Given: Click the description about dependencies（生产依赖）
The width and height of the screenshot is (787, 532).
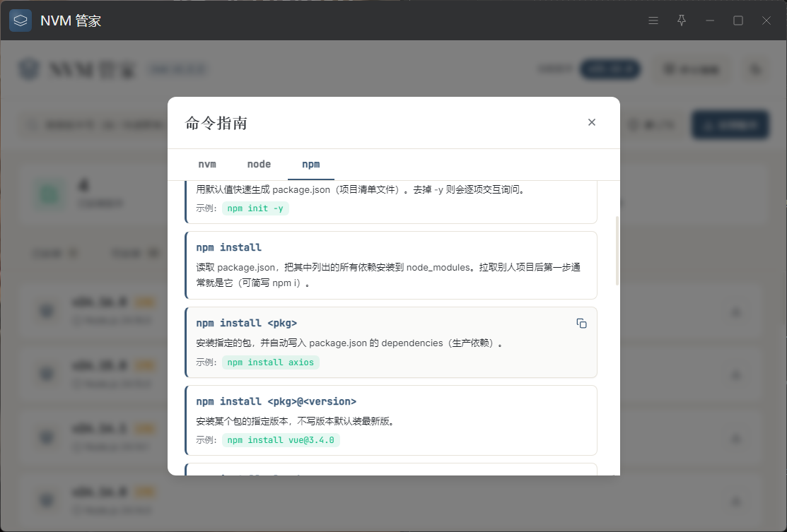Looking at the screenshot, I should [349, 343].
